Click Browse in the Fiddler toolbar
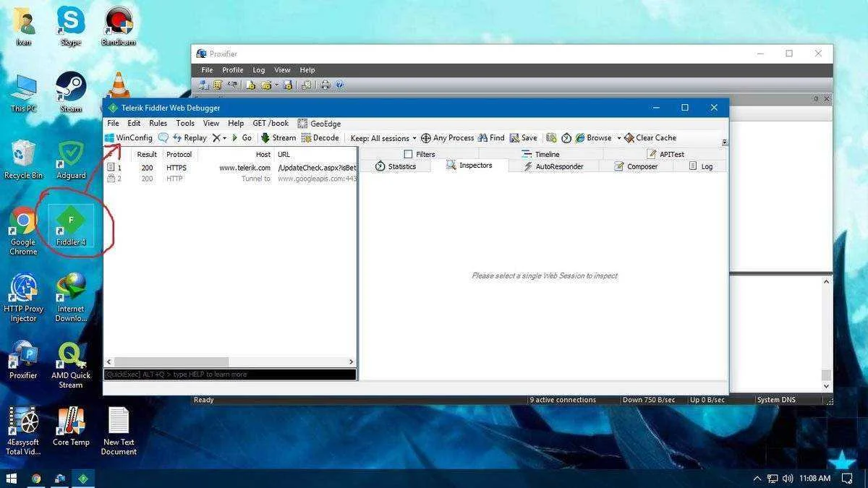 (x=593, y=137)
